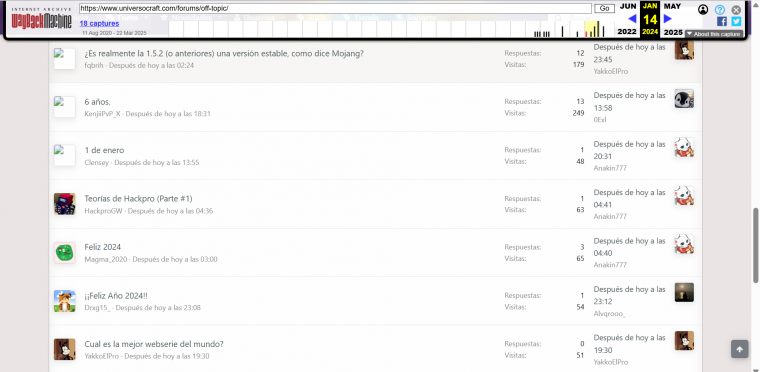Click 2022 year label in Wayback timeline
Viewport: 760px width, 372px height.
pos(627,32)
